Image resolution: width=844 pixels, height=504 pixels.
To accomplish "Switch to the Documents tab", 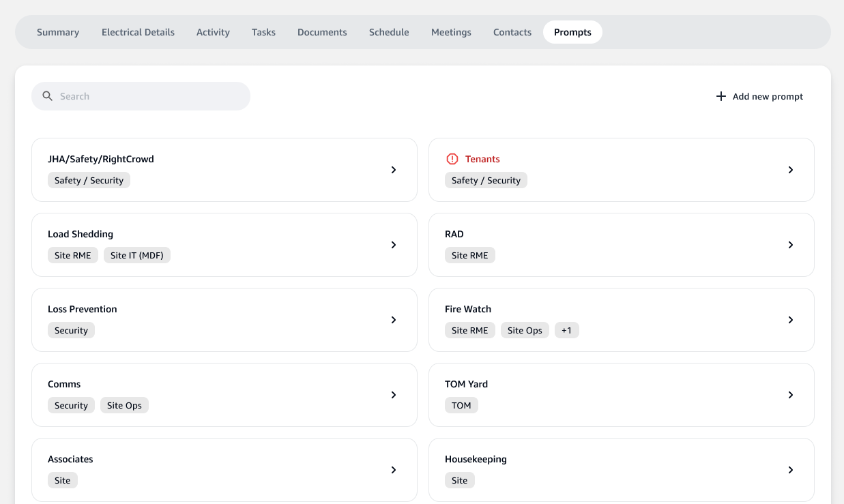I will click(x=322, y=32).
